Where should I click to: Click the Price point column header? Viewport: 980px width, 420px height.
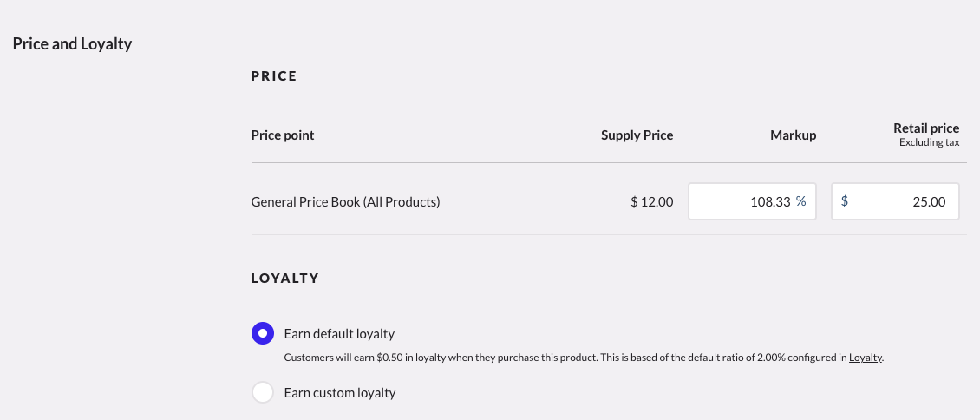pyautogui.click(x=283, y=135)
